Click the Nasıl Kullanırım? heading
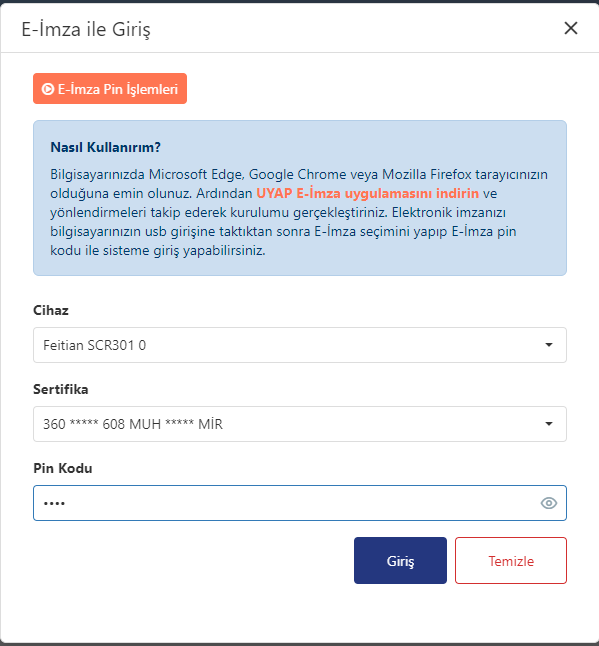This screenshot has height=646, width=599. (x=105, y=147)
